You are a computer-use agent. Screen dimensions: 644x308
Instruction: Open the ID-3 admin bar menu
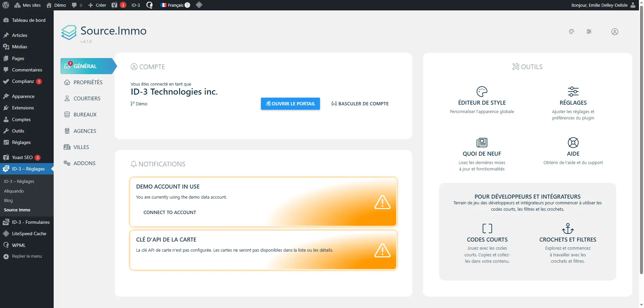(x=136, y=5)
